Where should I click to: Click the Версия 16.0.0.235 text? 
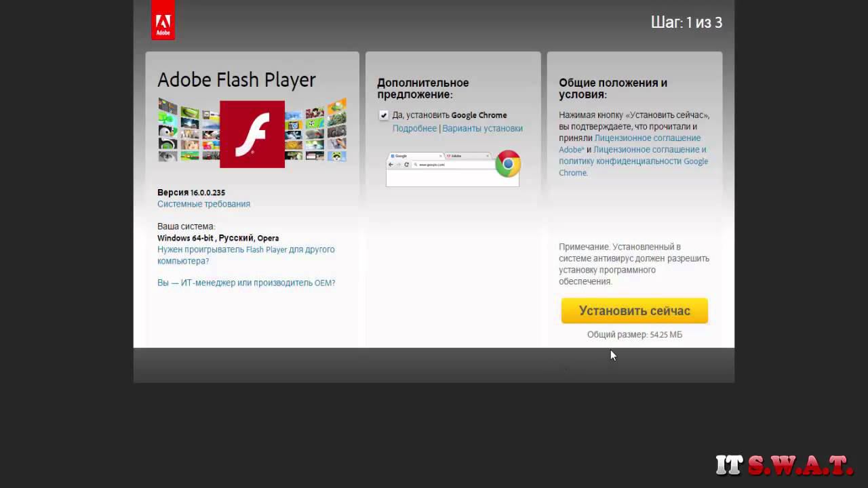(x=191, y=192)
